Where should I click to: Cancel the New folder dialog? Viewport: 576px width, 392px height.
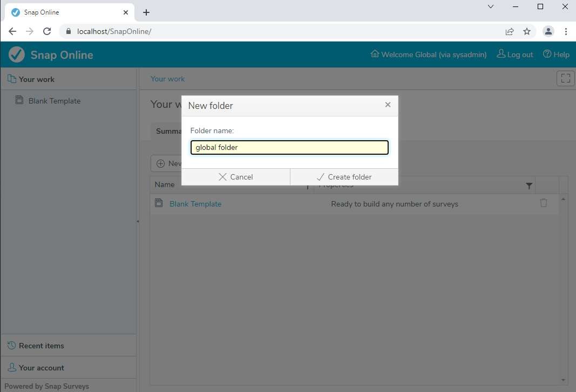[235, 177]
